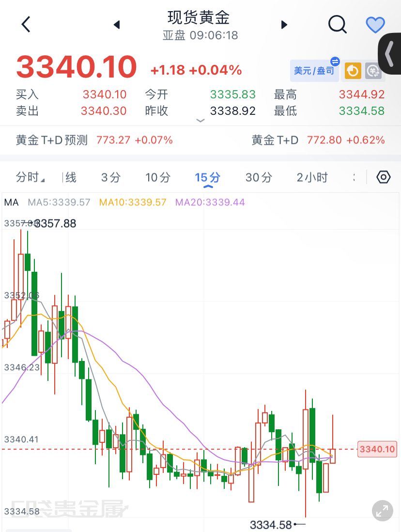Select the 2小时 timeframe tab
The image size is (401, 532).
(x=312, y=177)
